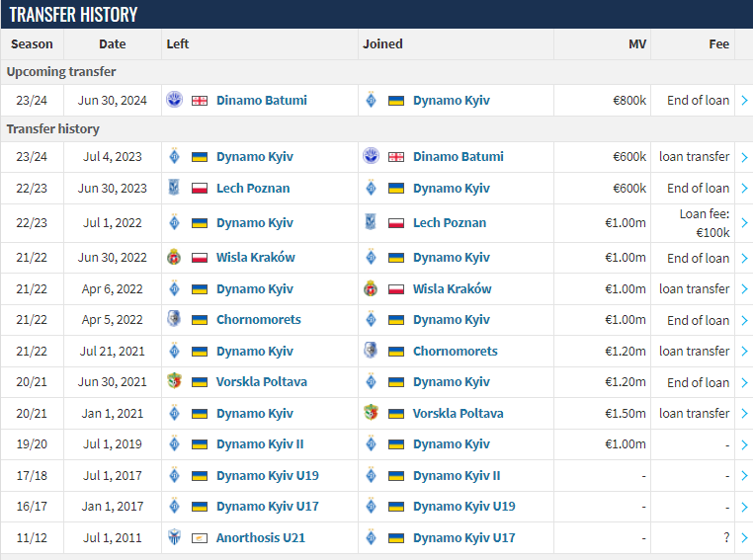Click Vorskla Poltava crest in Jan 1, 2021 row
This screenshot has width=753, height=560.
coord(372,413)
